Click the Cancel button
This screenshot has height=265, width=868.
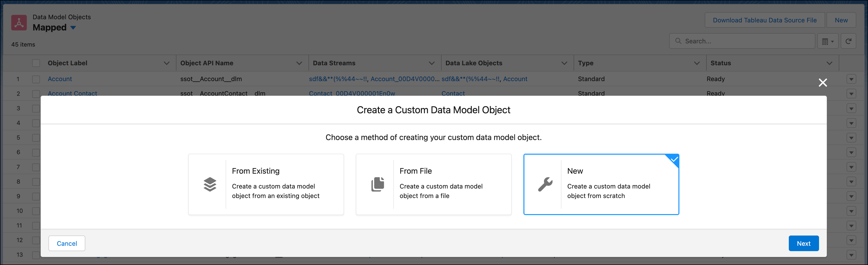pos(67,243)
